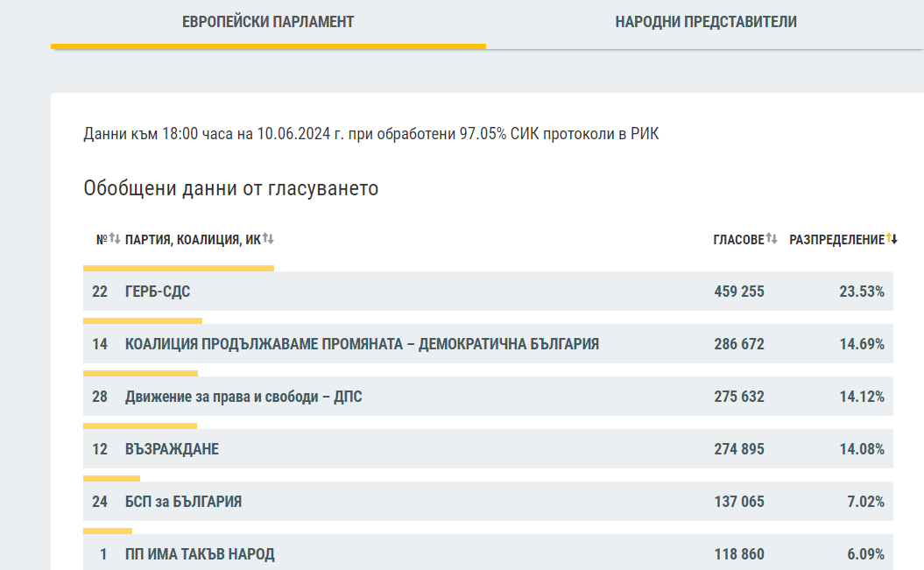Screen dimensions: 924x570
Task: Click the 14.69% distribution value
Action: point(862,344)
